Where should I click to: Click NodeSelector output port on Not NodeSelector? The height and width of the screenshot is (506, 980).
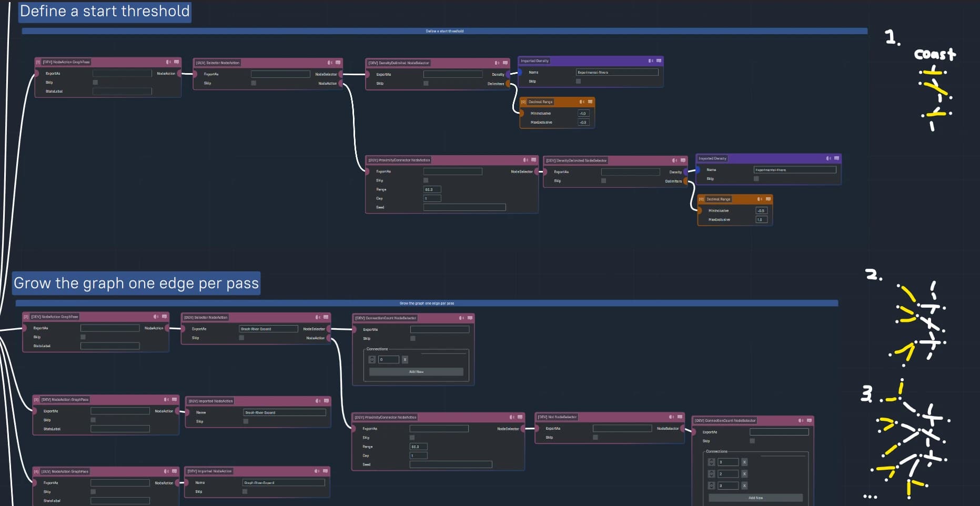pyautogui.click(x=682, y=429)
